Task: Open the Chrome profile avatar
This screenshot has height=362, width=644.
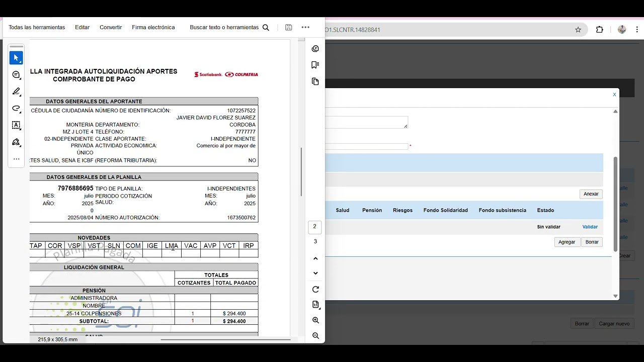Action: (x=622, y=30)
